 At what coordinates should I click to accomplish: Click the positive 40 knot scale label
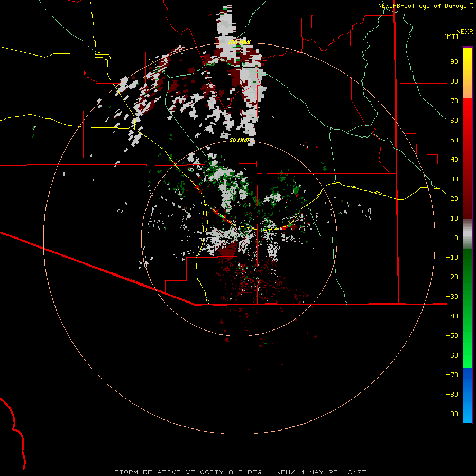click(x=454, y=159)
